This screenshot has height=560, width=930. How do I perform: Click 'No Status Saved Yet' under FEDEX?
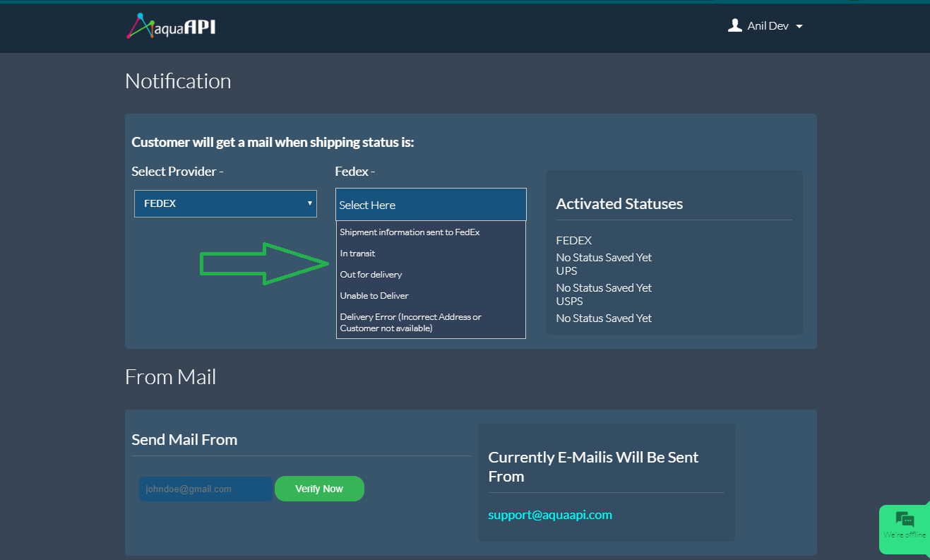coord(604,258)
